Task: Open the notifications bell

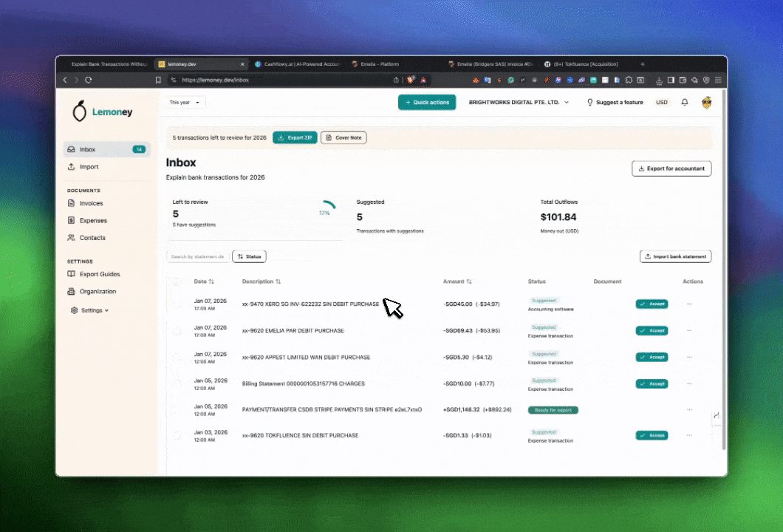Action: (x=685, y=103)
